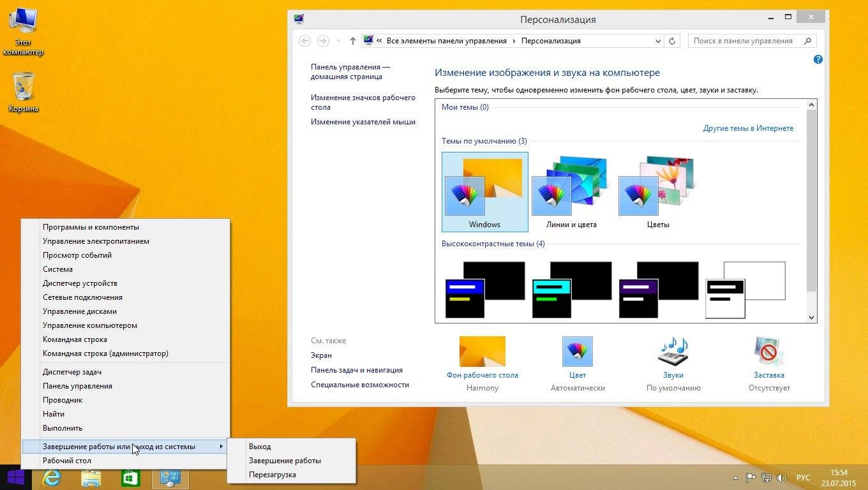This screenshot has width=868, height=490.
Task: Choose Диспетчер задач menu item
Action: (x=126, y=372)
